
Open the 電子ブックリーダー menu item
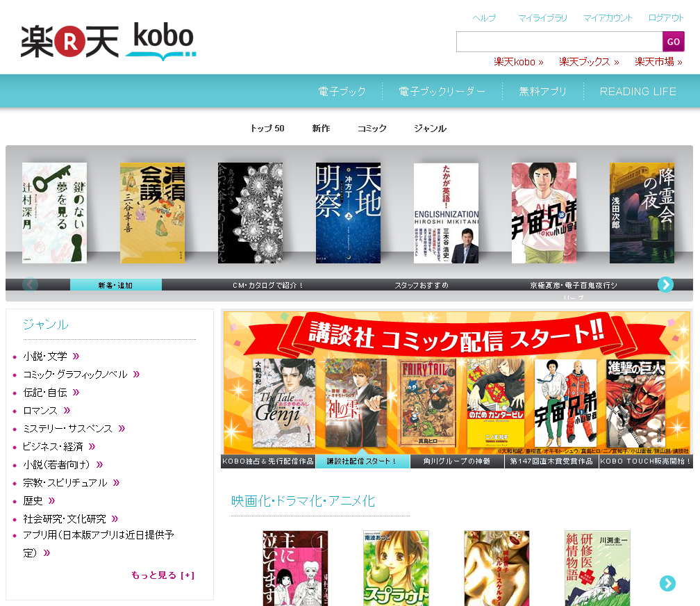pos(442,91)
